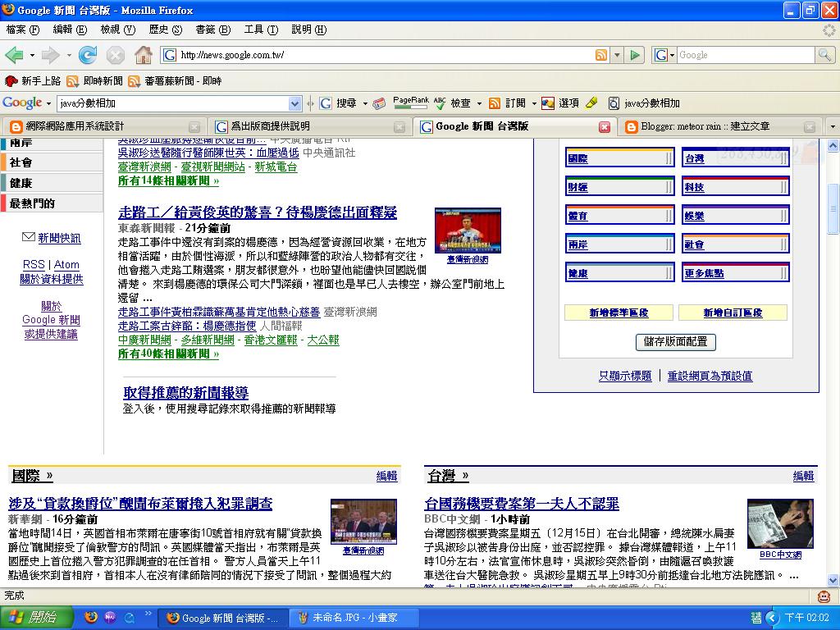Open the 所有40條相關新聞 link

(168, 354)
